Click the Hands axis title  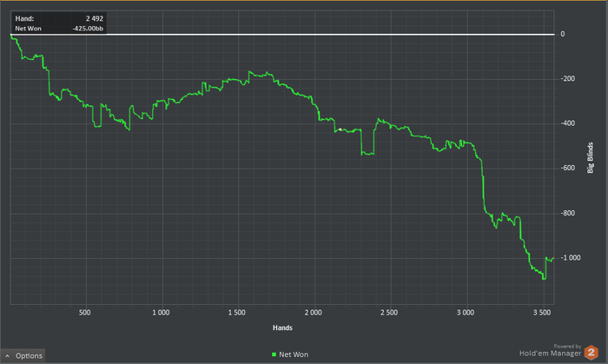(x=282, y=328)
